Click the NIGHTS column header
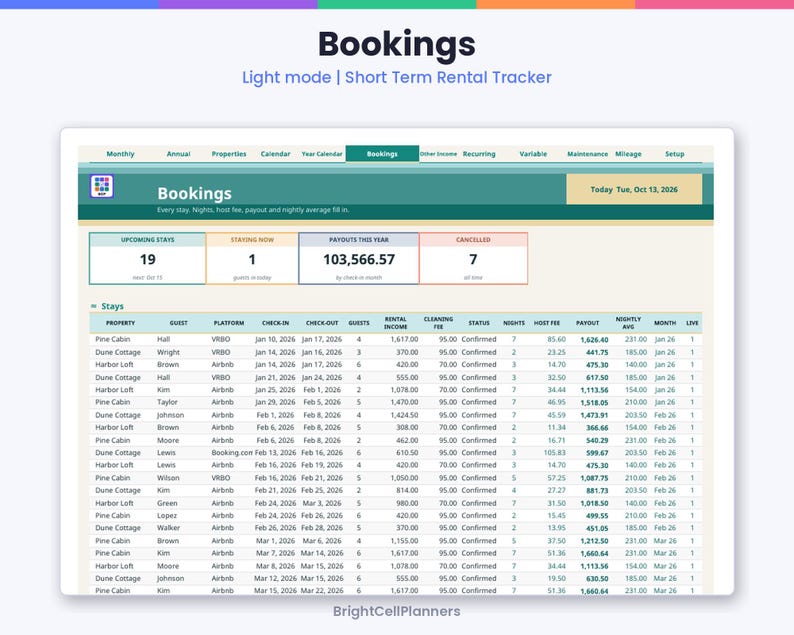Viewport: 794px width, 635px height. [514, 323]
